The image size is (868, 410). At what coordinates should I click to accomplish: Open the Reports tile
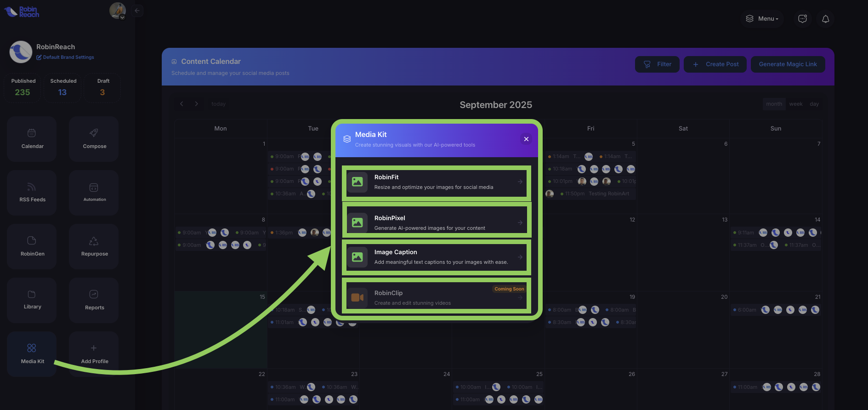tap(94, 300)
